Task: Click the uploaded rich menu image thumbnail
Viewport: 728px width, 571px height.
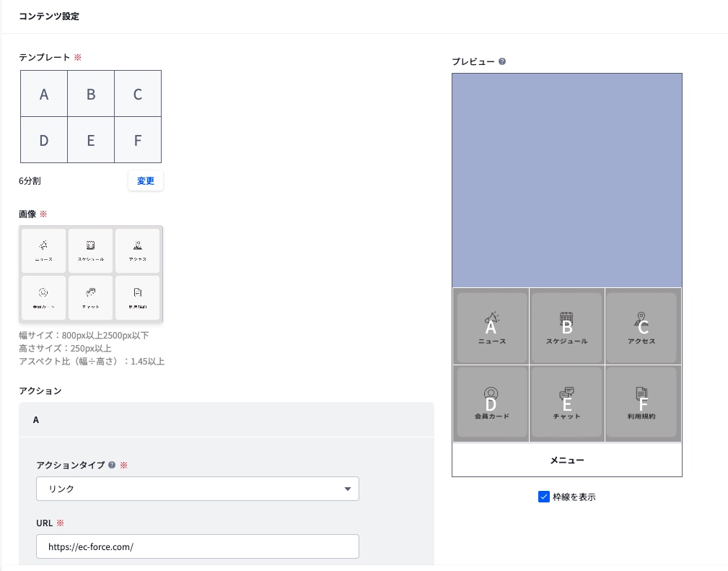Action: [x=91, y=274]
